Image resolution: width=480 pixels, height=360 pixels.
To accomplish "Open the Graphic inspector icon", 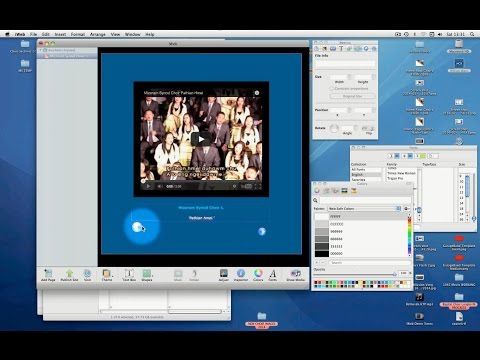I will 349,49.
